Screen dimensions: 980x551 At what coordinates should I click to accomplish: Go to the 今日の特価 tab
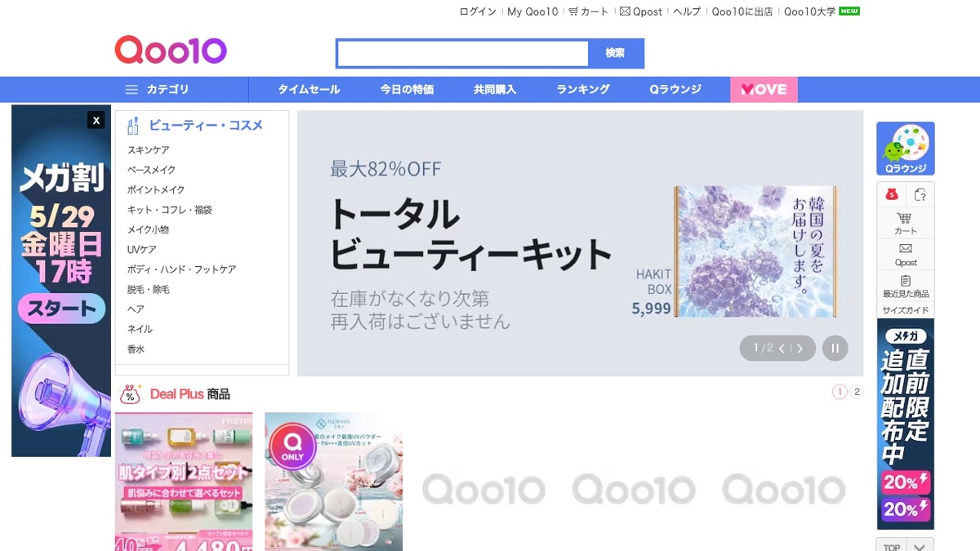pyautogui.click(x=407, y=90)
